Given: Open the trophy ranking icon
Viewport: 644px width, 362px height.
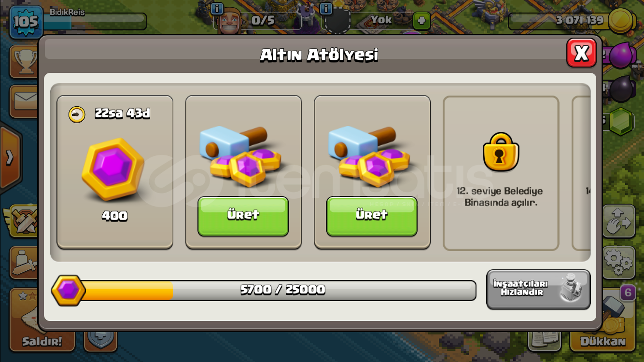Looking at the screenshot, I should pyautogui.click(x=24, y=62).
